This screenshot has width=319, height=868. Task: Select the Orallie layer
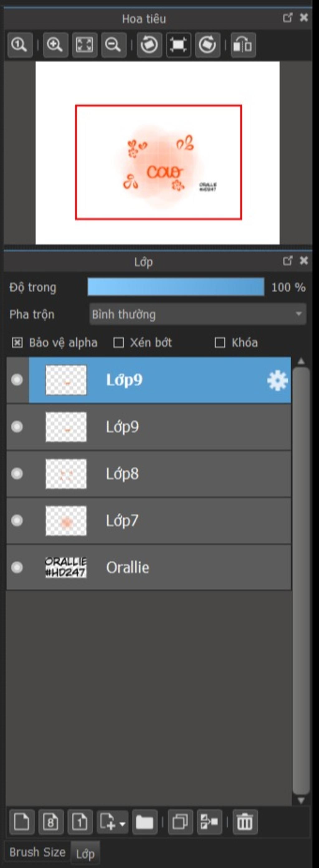149,567
